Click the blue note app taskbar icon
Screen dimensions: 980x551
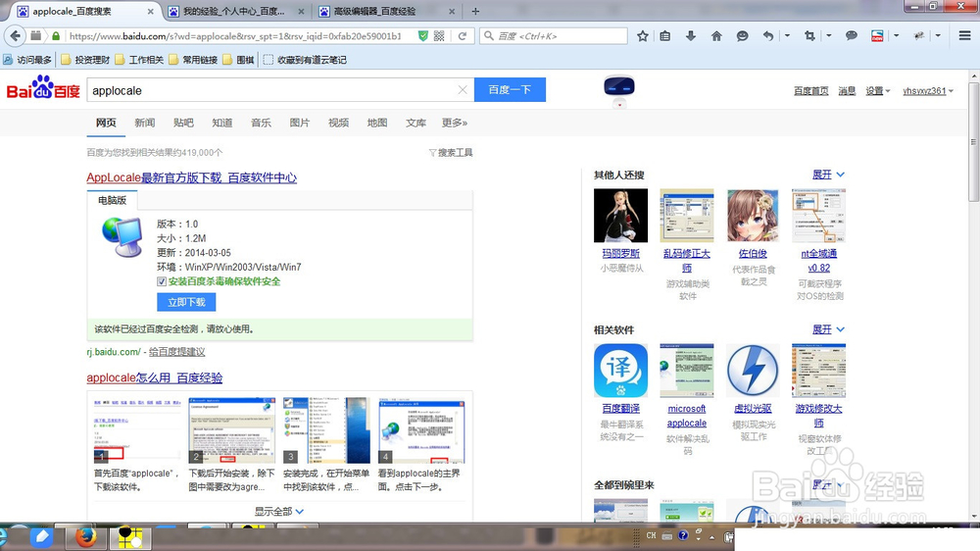click(41, 537)
